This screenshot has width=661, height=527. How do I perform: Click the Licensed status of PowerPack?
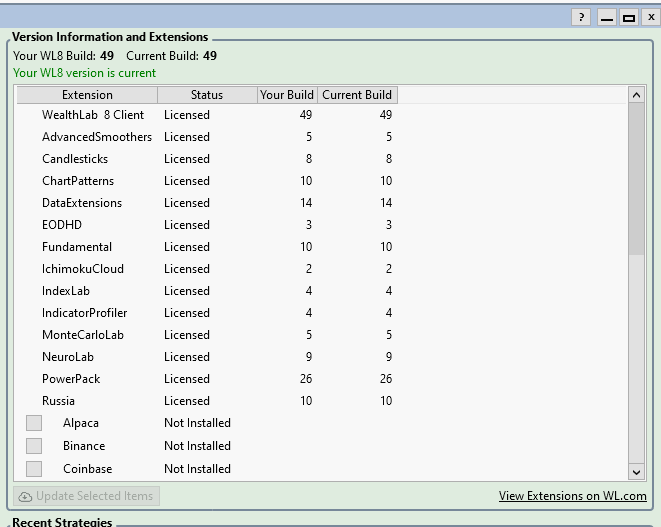click(x=187, y=379)
